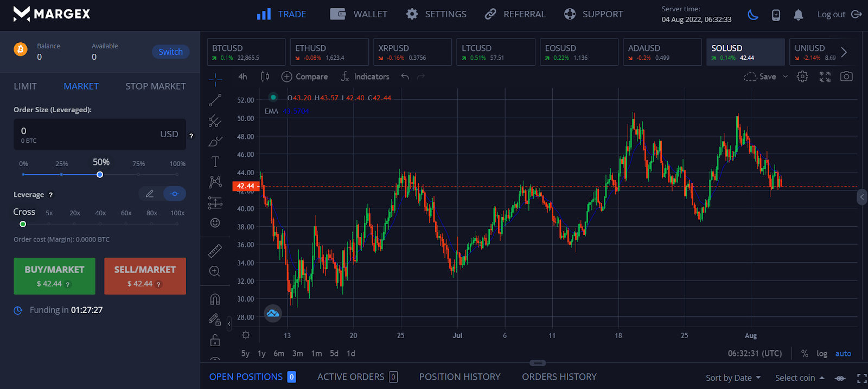Toggle auto scale on the chart
Image resolution: width=868 pixels, height=389 pixels.
click(x=843, y=354)
